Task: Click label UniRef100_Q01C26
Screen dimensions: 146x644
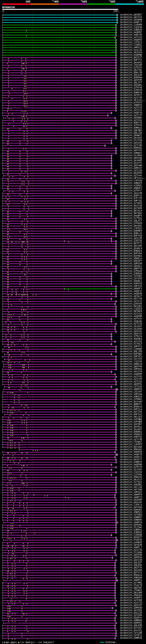Action: pos(131,50)
